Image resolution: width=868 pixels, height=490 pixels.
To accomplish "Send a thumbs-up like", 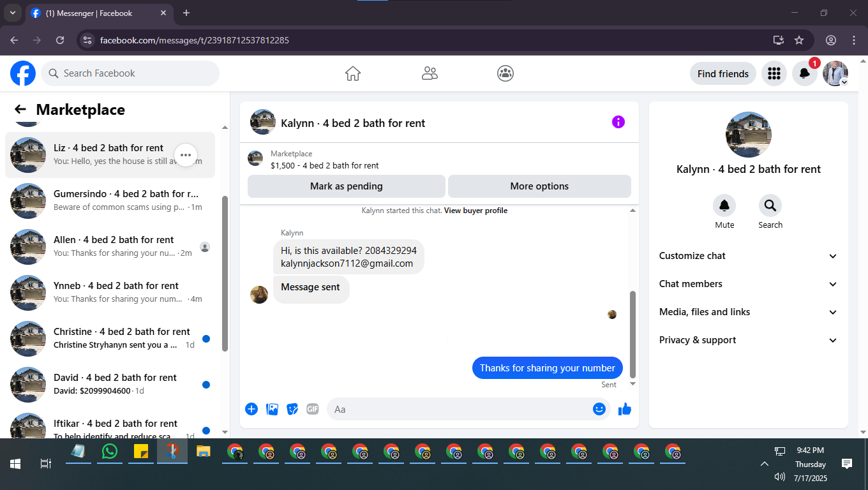I will pos(625,409).
